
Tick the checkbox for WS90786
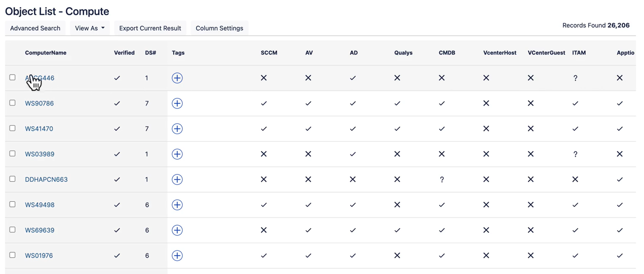pyautogui.click(x=12, y=103)
